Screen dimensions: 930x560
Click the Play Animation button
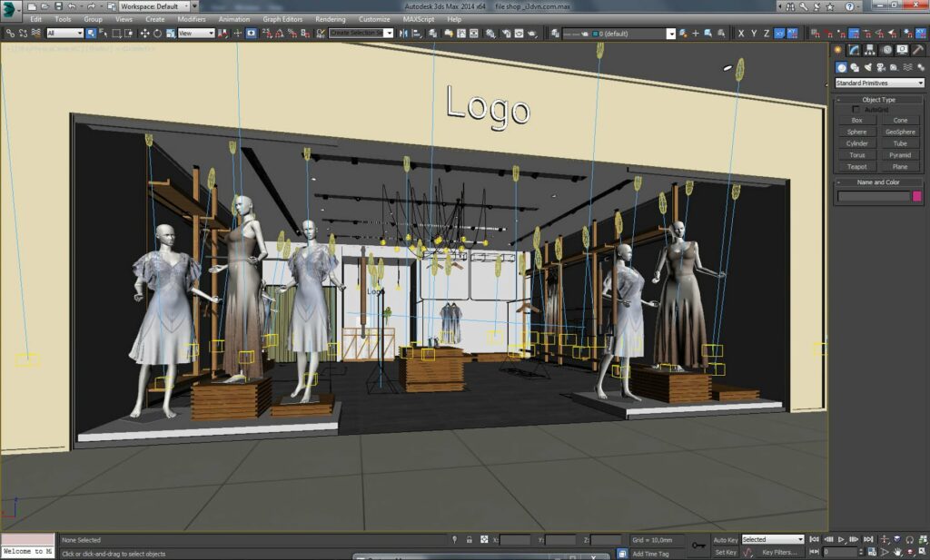pyautogui.click(x=841, y=539)
